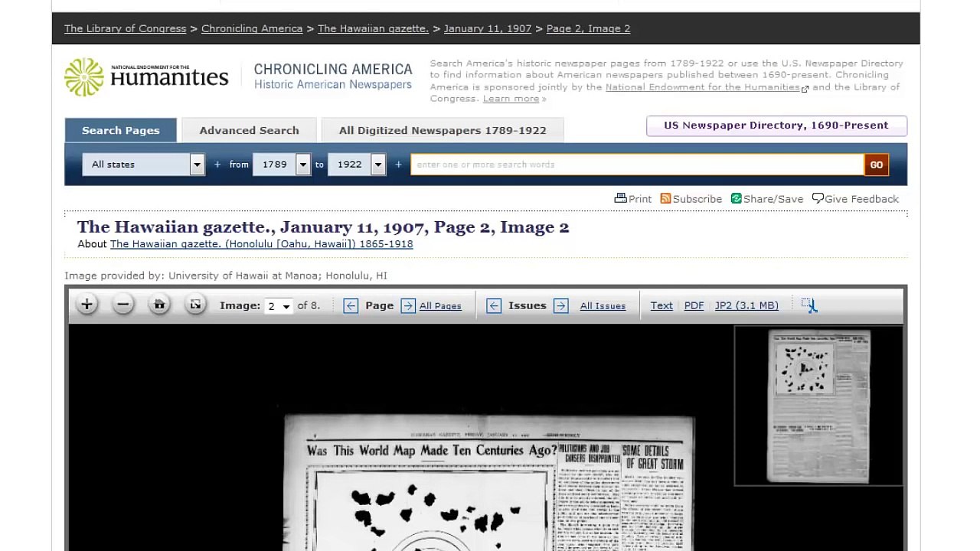
Task: Click the Give Feedback speech icon
Action: point(818,198)
